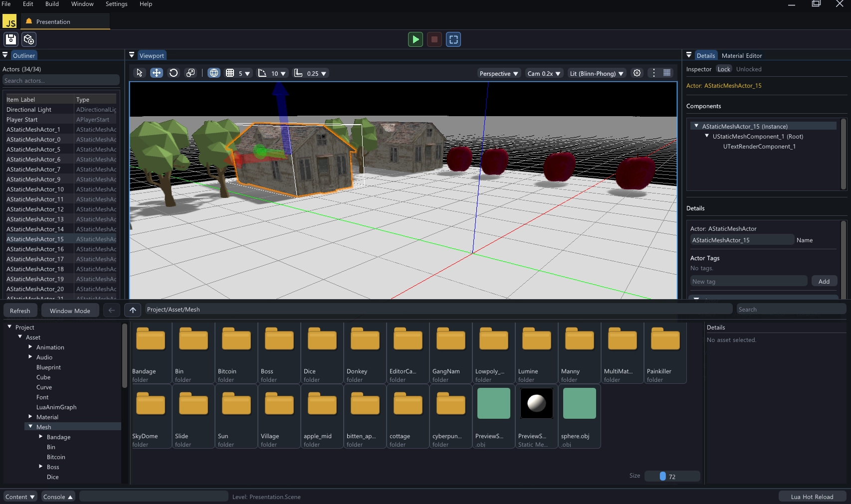Open the grid snap size 5 dropdown
The width and height of the screenshot is (851, 504).
click(244, 73)
